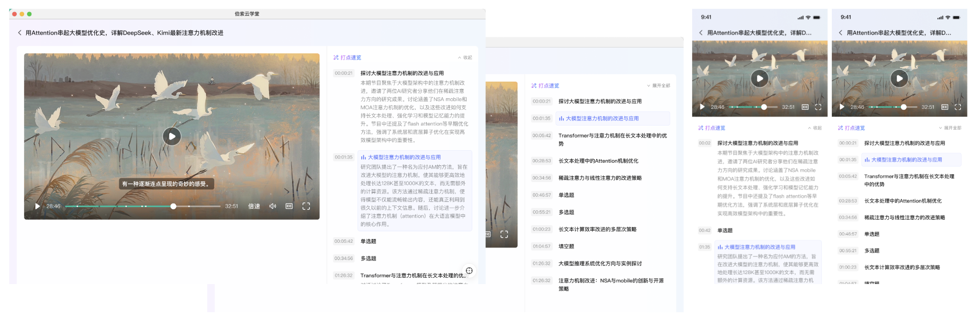Click the floating locate target icon in the desktop window

point(469,270)
